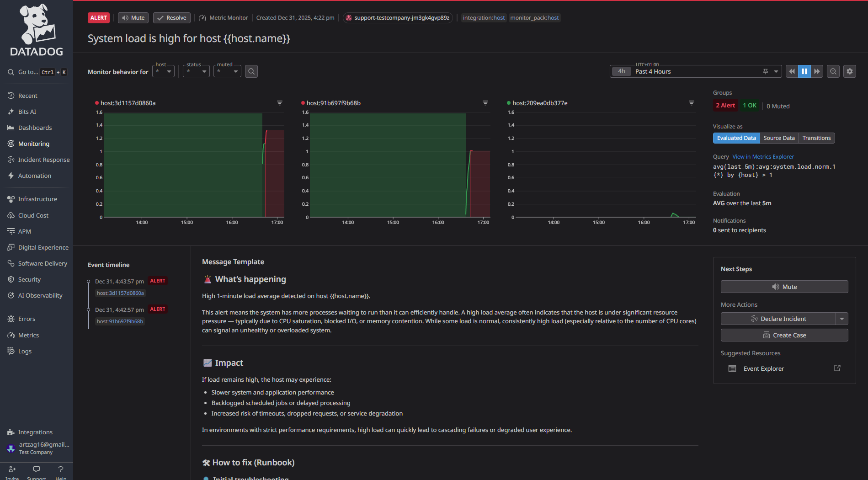The image size is (868, 480).
Task: Click the zoom out time icon
Action: click(x=833, y=71)
